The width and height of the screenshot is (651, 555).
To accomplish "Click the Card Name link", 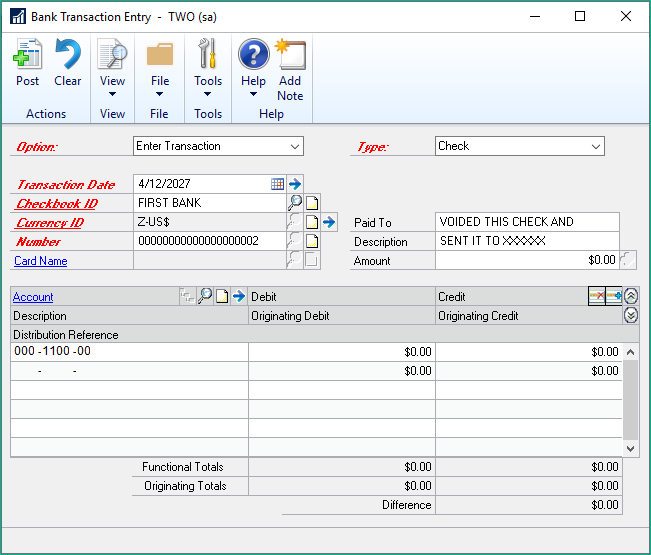I will tap(40, 261).
